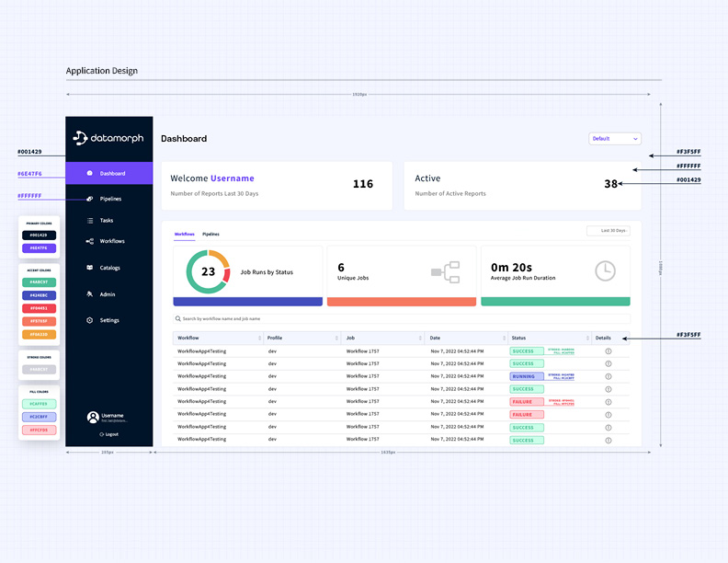728x563 pixels.
Task: Click the search by workflow name field
Action: coord(402,318)
